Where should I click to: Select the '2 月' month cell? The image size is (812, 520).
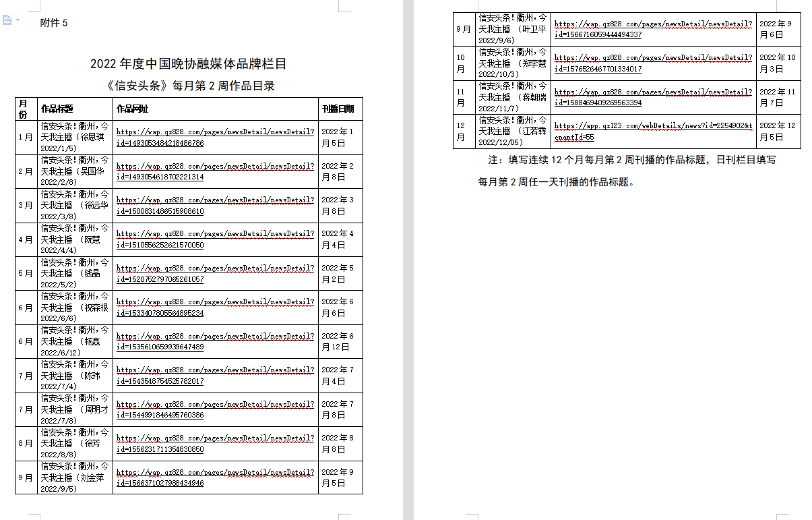point(26,171)
